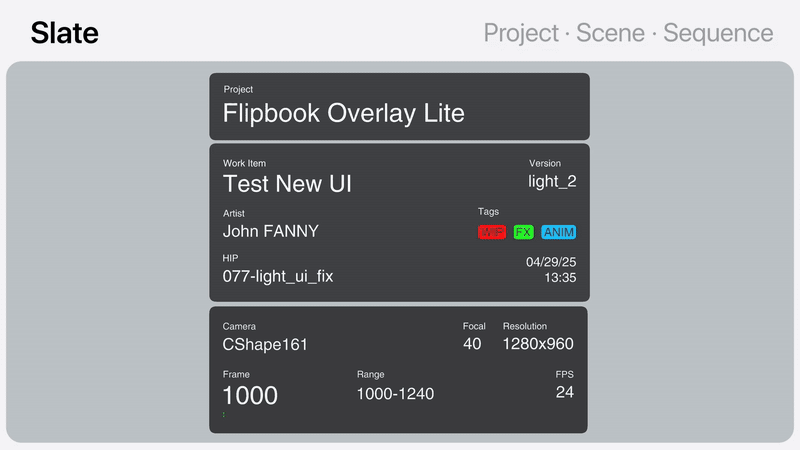The image size is (800, 450).
Task: Select the range value 1000-1240
Action: click(x=395, y=394)
